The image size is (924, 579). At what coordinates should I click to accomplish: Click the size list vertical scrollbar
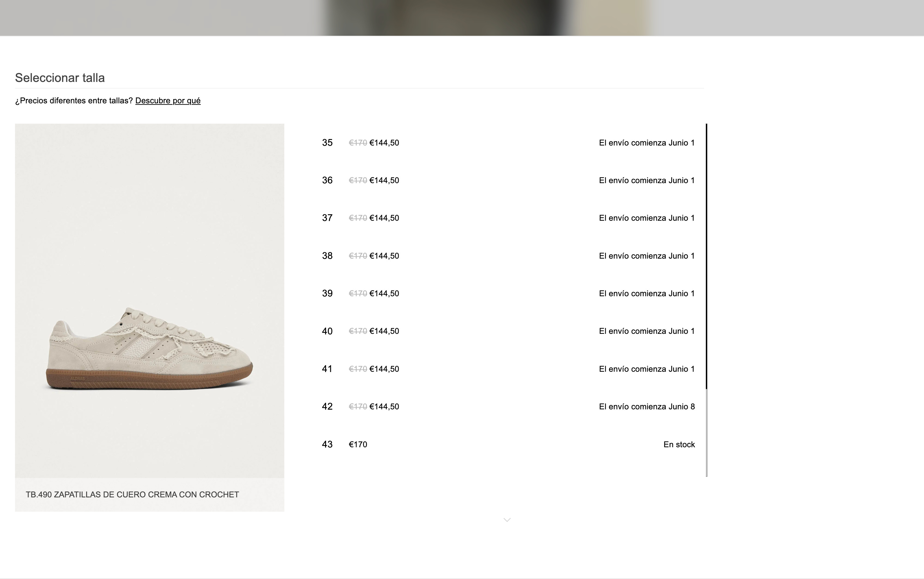click(x=706, y=300)
